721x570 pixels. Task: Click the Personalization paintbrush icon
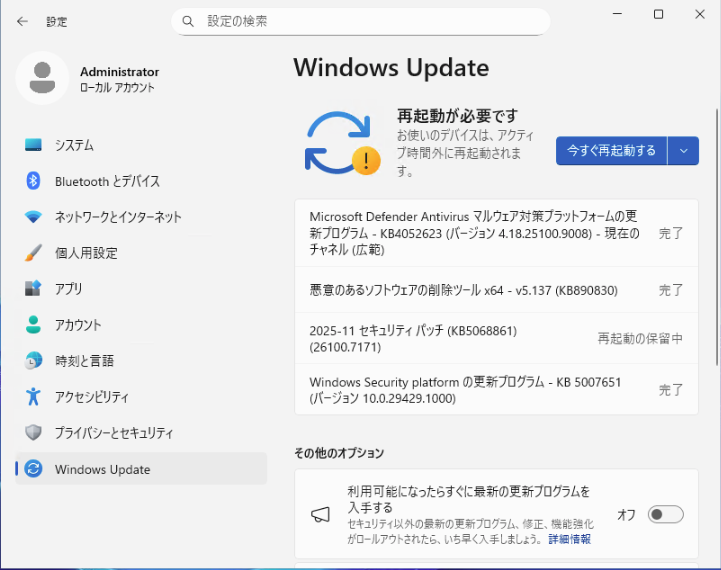pyautogui.click(x=34, y=253)
